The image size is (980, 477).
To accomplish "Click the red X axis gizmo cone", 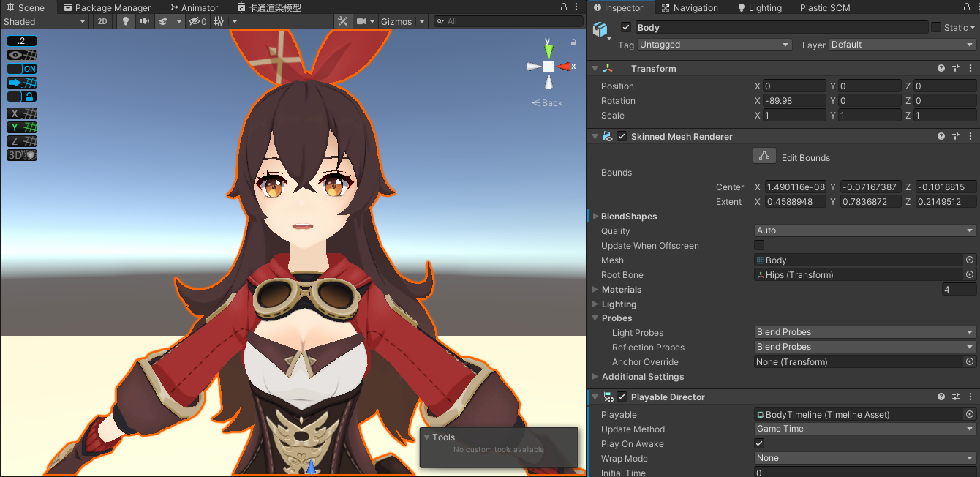I will coord(564,67).
